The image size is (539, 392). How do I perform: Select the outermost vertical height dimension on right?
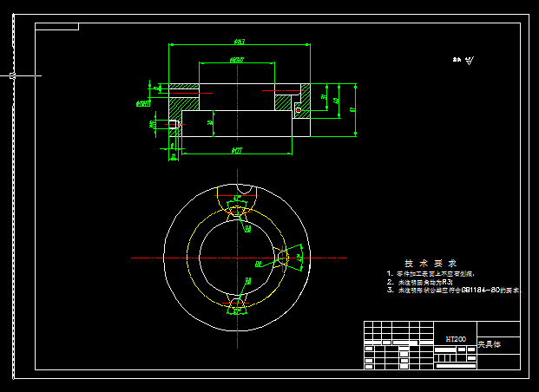(352, 109)
